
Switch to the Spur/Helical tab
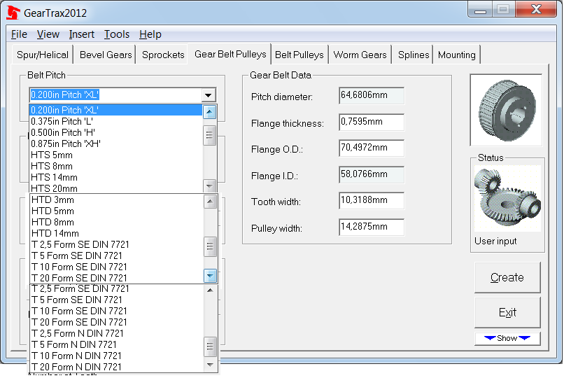pyautogui.click(x=43, y=55)
